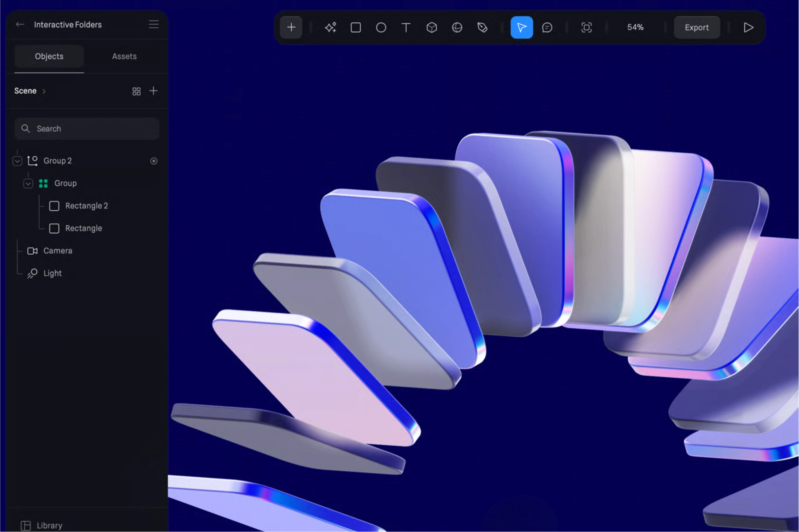Switch to the Objects tab
Screen dimensions: 799x532
pos(49,56)
